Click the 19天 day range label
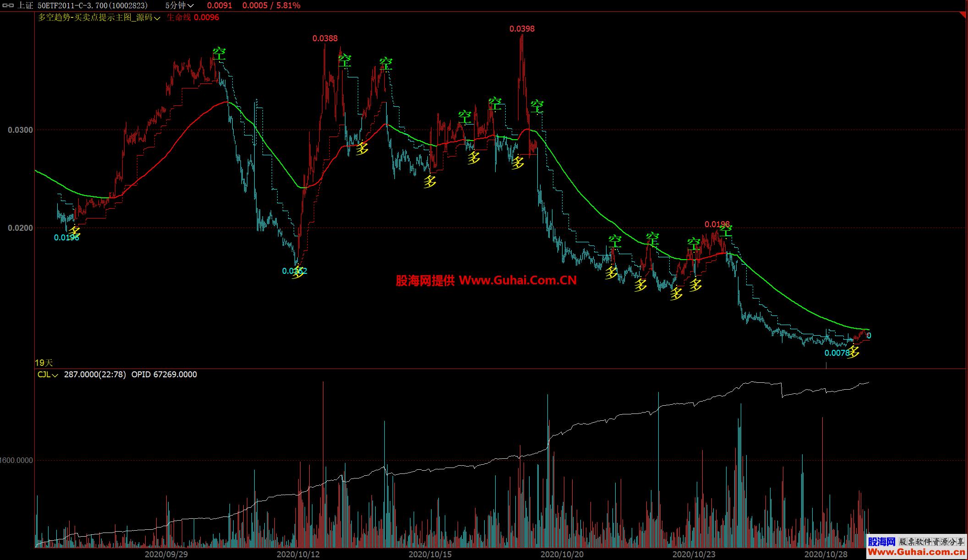This screenshot has height=560, width=968. (44, 363)
